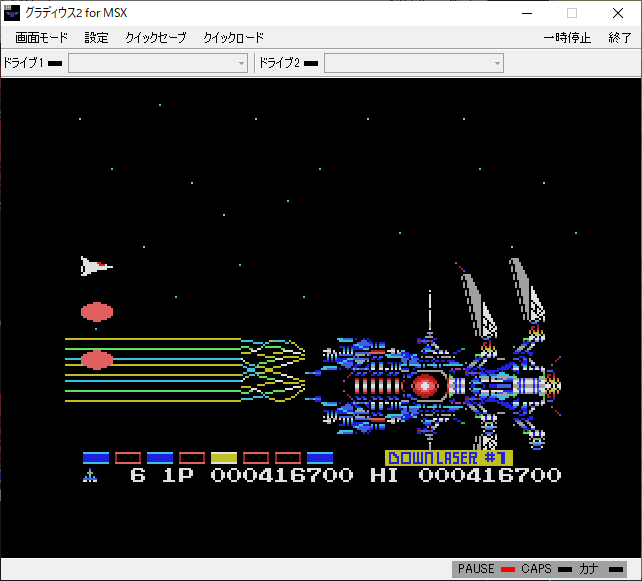Click the remaining lives ship icon
The width and height of the screenshot is (642, 581).
coord(90,475)
